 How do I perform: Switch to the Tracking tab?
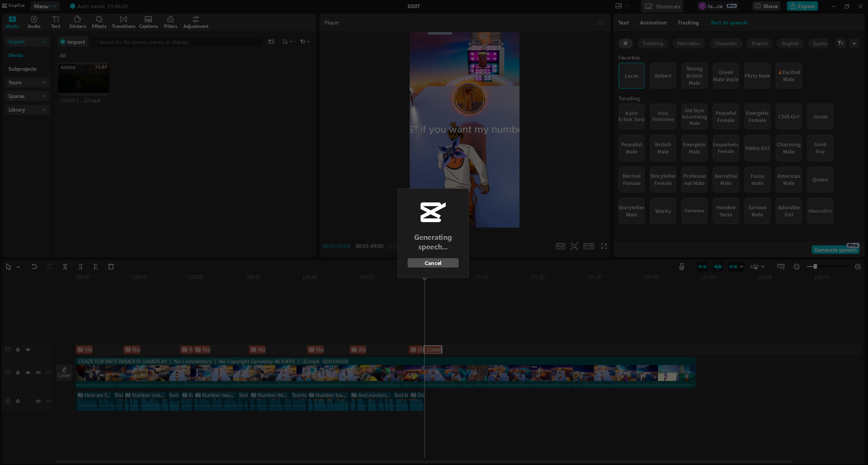click(x=688, y=22)
